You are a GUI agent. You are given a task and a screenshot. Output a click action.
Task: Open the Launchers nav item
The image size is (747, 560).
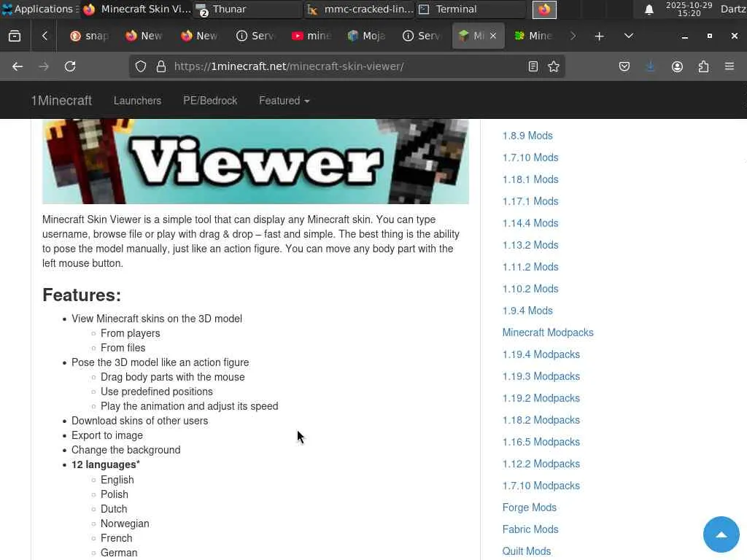(x=137, y=101)
